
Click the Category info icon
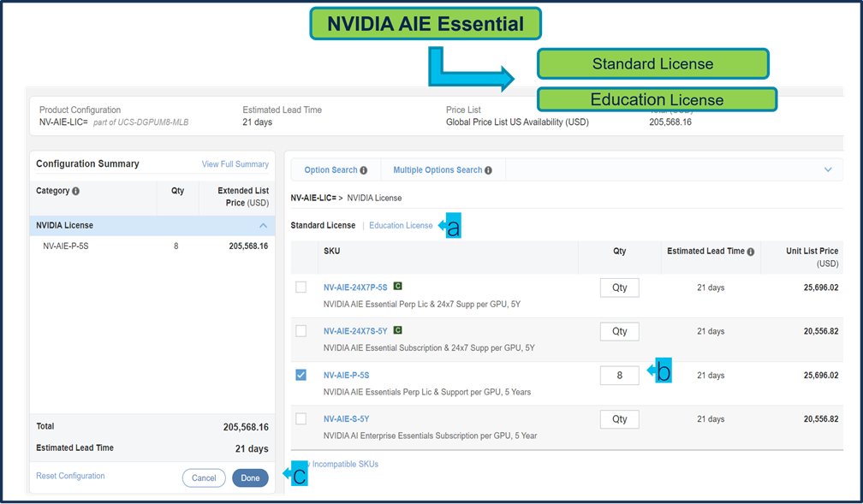(76, 191)
